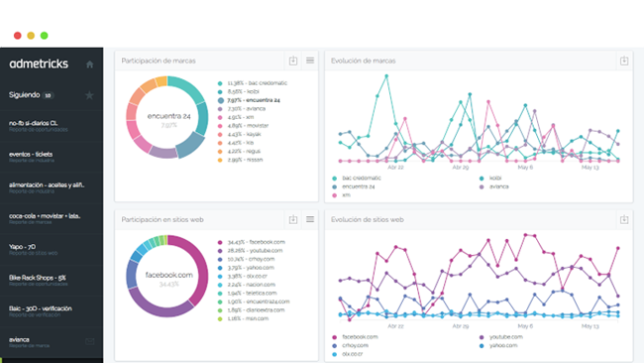Download the Participación de marcas chart

[293, 60]
